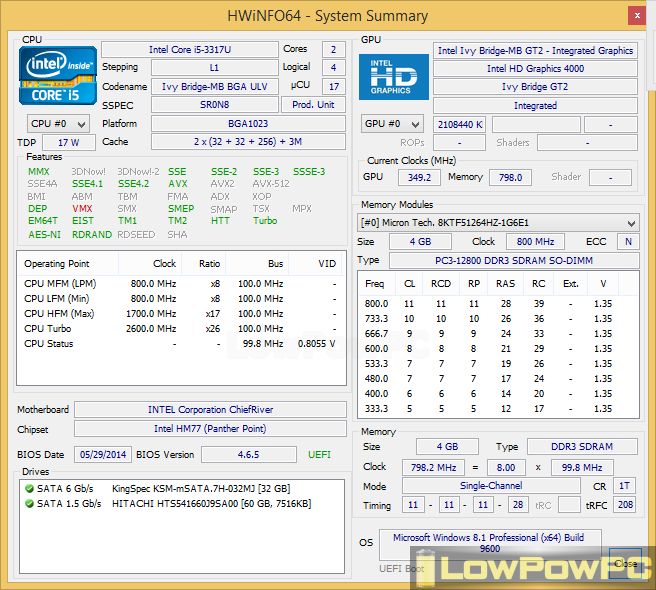The width and height of the screenshot is (656, 590).
Task: Click the red VMX feature label
Action: (82, 208)
